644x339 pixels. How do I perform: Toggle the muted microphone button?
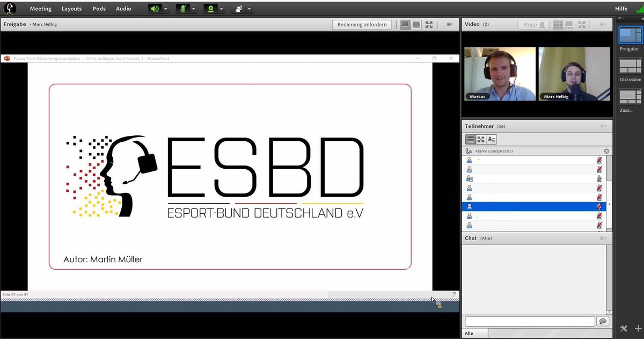[182, 9]
